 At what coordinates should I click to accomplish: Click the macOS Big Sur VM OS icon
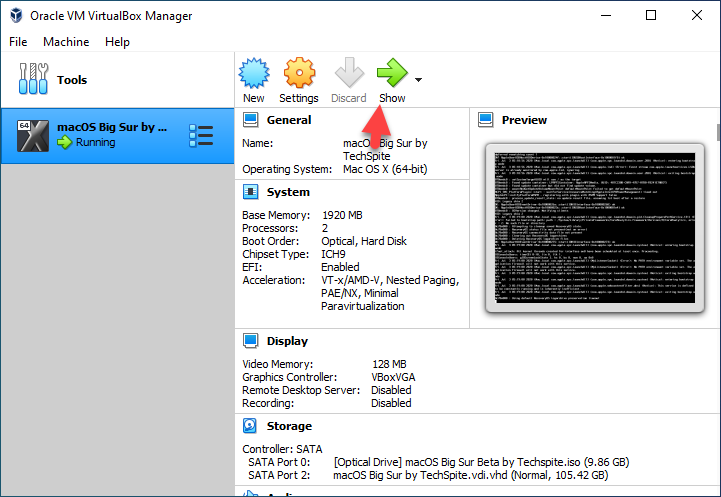tap(35, 135)
